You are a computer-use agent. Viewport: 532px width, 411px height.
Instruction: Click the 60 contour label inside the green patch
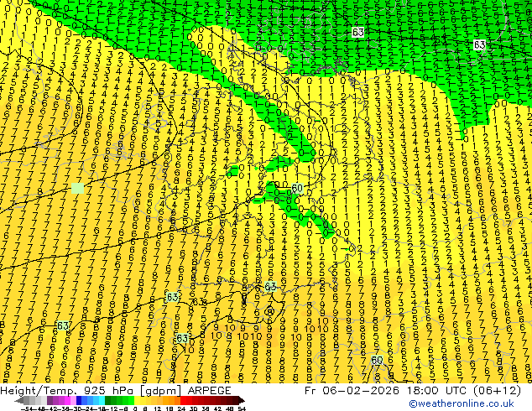click(x=297, y=188)
